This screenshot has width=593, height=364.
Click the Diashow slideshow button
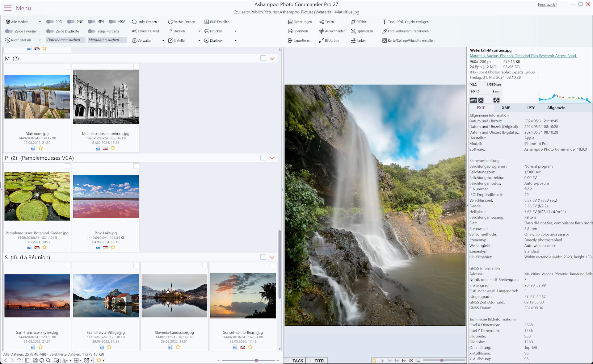[x=214, y=40]
